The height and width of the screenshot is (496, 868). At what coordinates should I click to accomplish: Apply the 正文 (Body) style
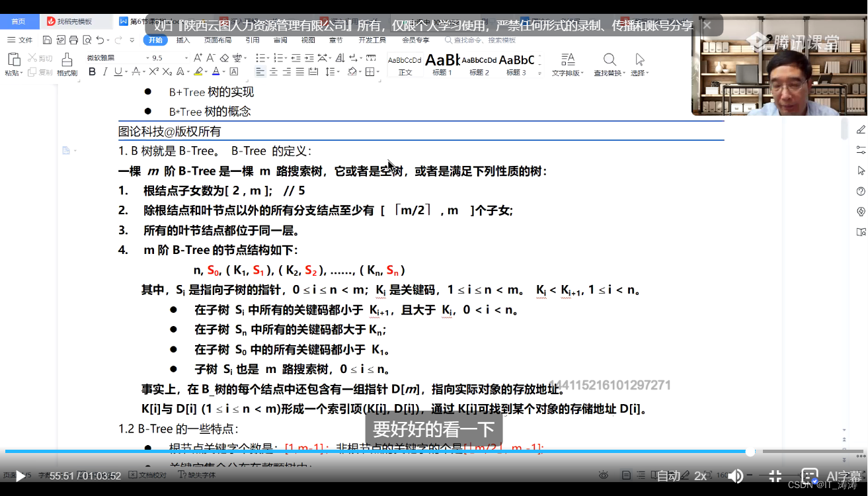tap(405, 65)
